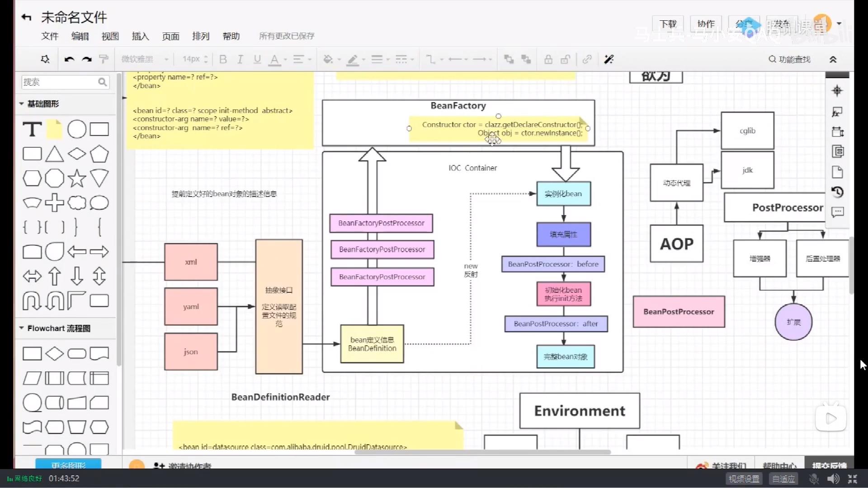Click the bring to front icon
The width and height of the screenshot is (868, 488).
pyautogui.click(x=509, y=59)
